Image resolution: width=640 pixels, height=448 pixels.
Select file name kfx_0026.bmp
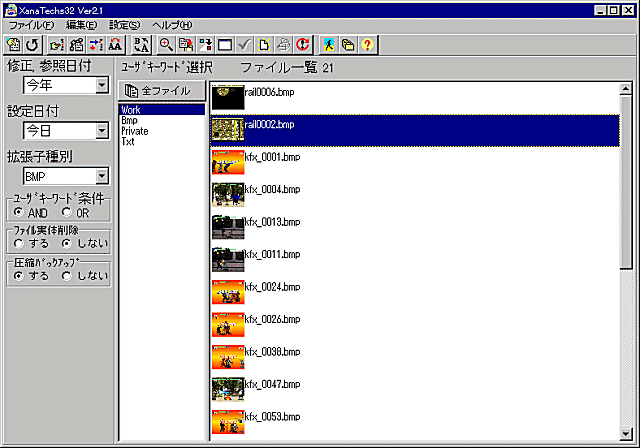click(x=272, y=319)
